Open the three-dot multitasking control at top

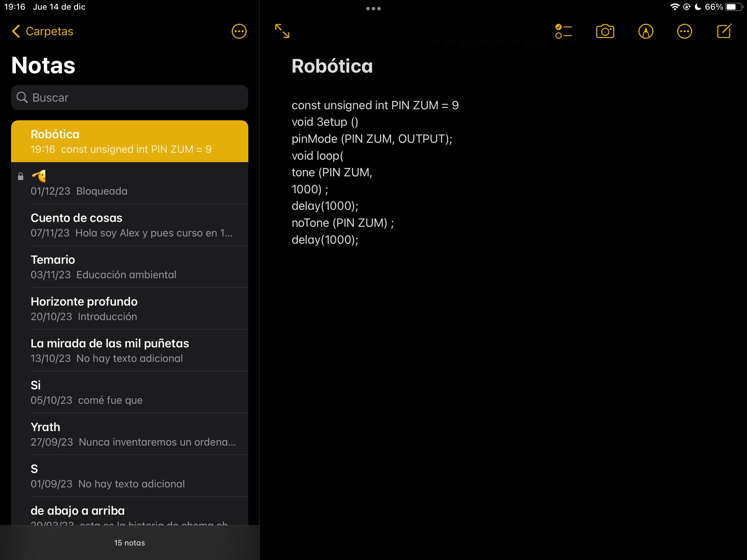pos(373,9)
